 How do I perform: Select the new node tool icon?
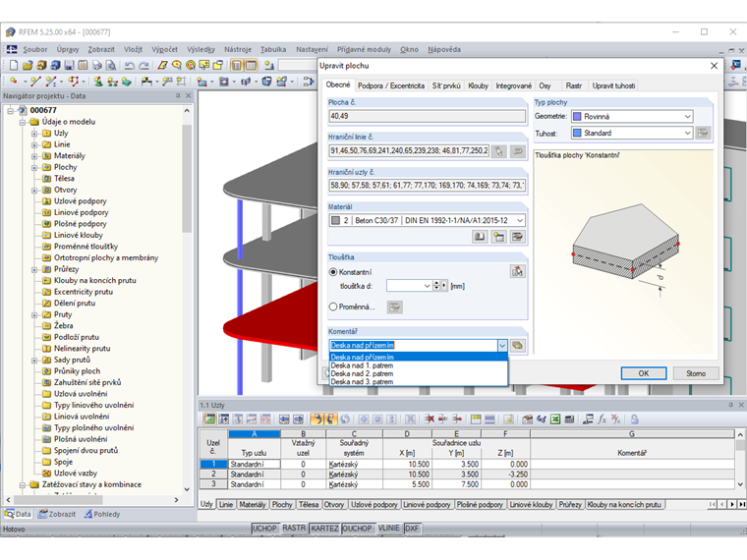14,82
